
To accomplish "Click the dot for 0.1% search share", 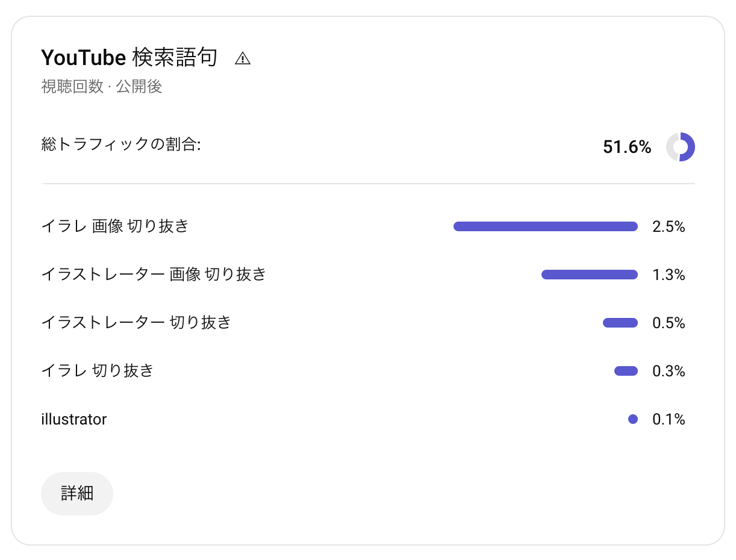I will [632, 419].
